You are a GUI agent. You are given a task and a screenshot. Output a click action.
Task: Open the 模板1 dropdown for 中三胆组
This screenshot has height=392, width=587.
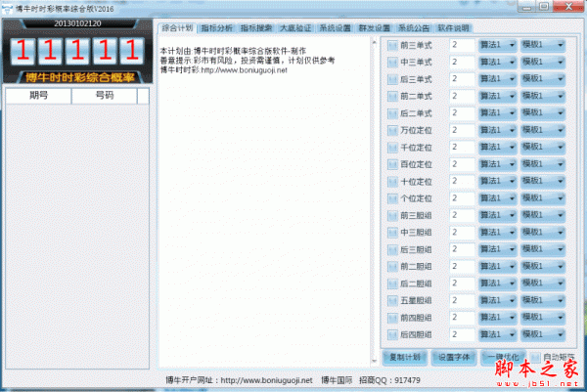(543, 233)
